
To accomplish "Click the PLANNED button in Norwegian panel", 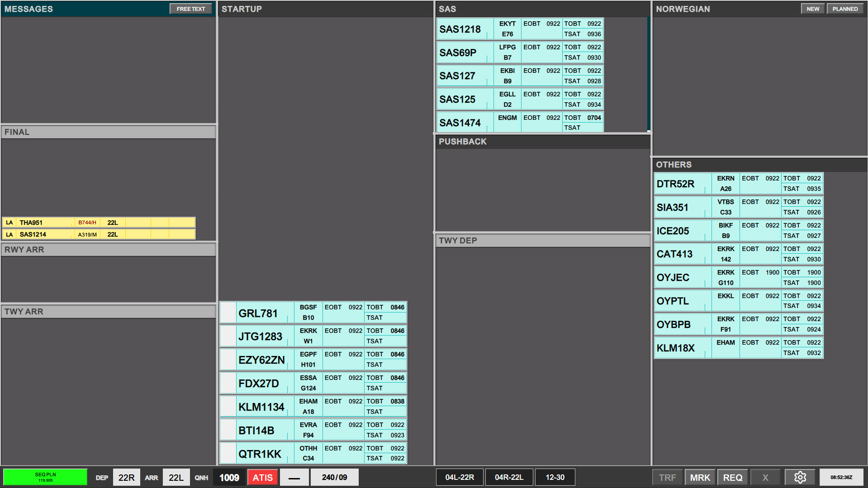I will [x=845, y=9].
